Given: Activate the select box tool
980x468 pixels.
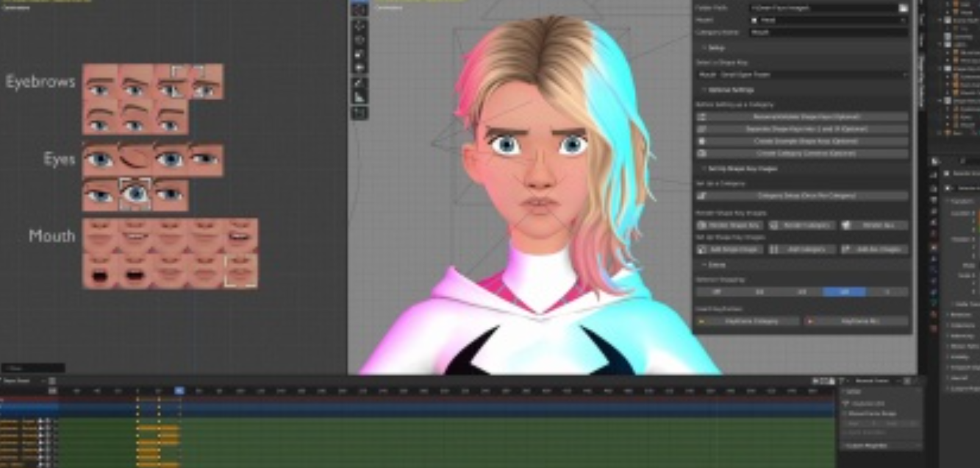Looking at the screenshot, I should coord(360,10).
